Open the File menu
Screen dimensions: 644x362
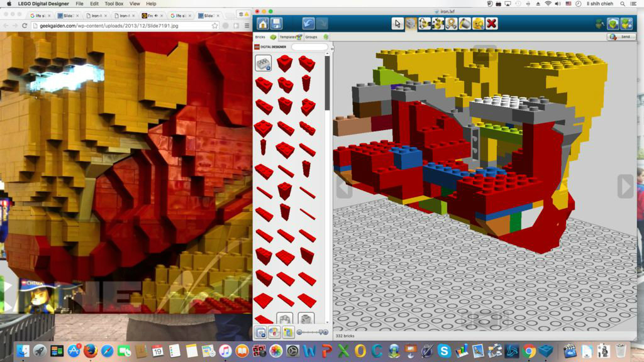point(79,4)
